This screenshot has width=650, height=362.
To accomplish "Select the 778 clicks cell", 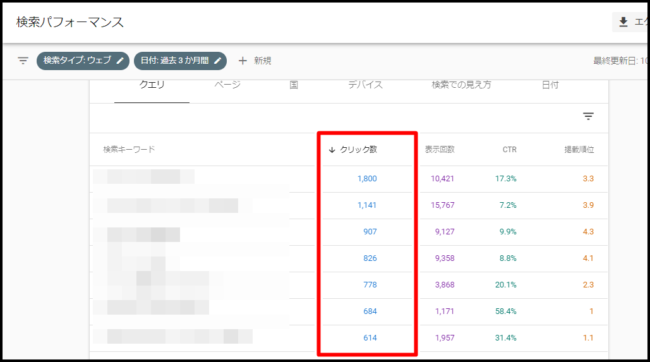I will pyautogui.click(x=370, y=285).
